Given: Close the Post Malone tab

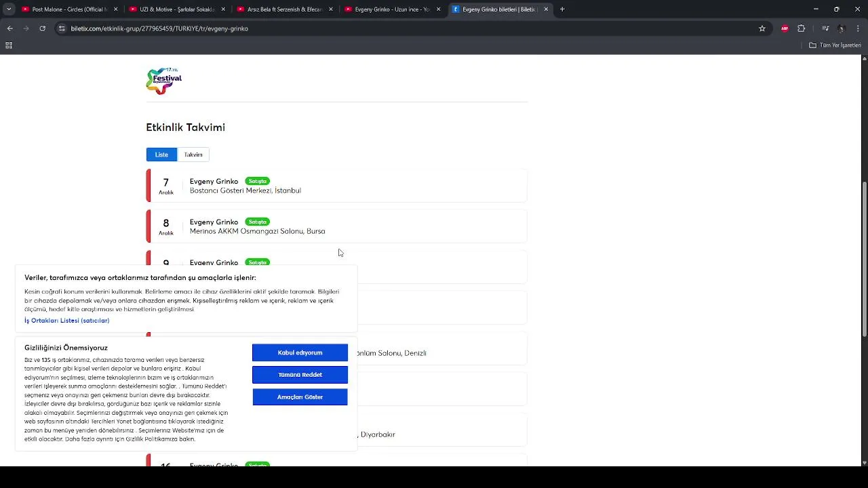Looking at the screenshot, I should coord(115,9).
